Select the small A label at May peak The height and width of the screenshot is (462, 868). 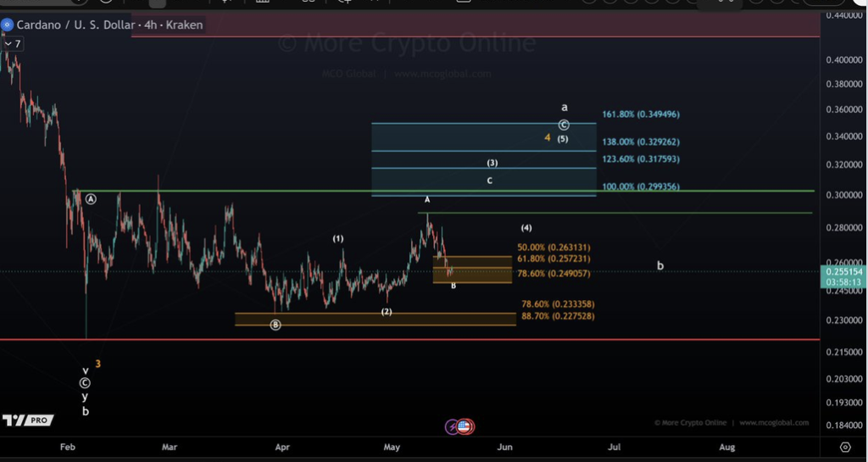click(427, 200)
